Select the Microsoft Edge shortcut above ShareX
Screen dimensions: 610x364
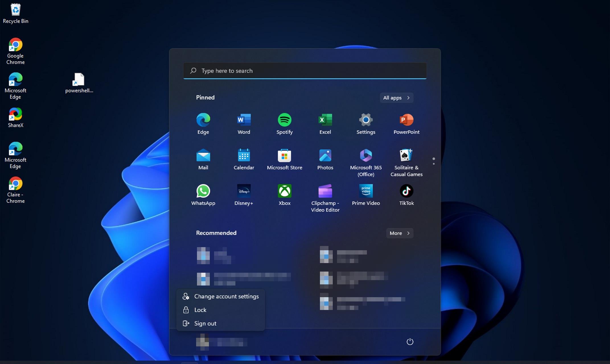(x=15, y=86)
